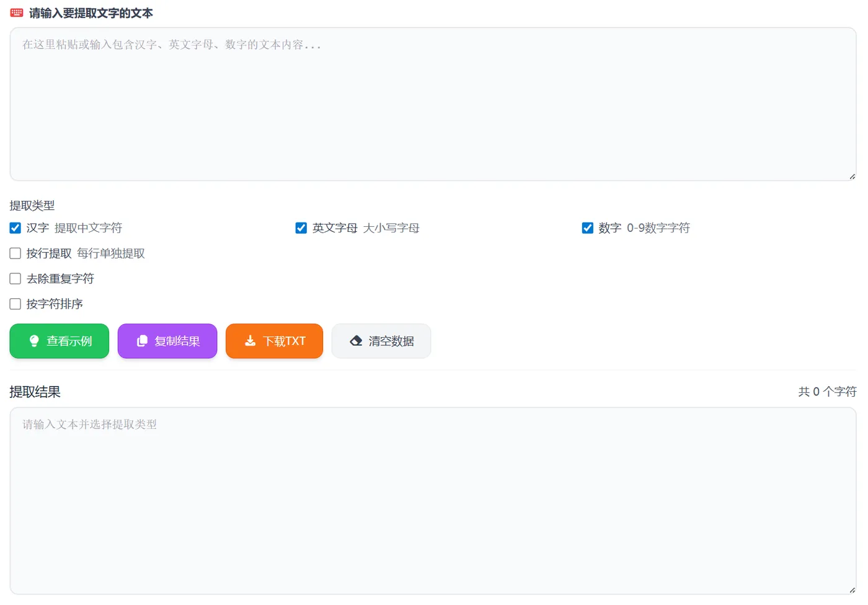Enable 按字符排序 sorting option
This screenshot has height=605, width=868.
click(x=15, y=304)
